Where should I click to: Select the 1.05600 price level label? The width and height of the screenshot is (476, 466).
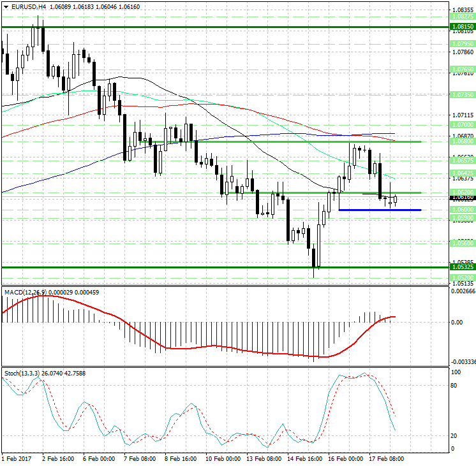[461, 243]
